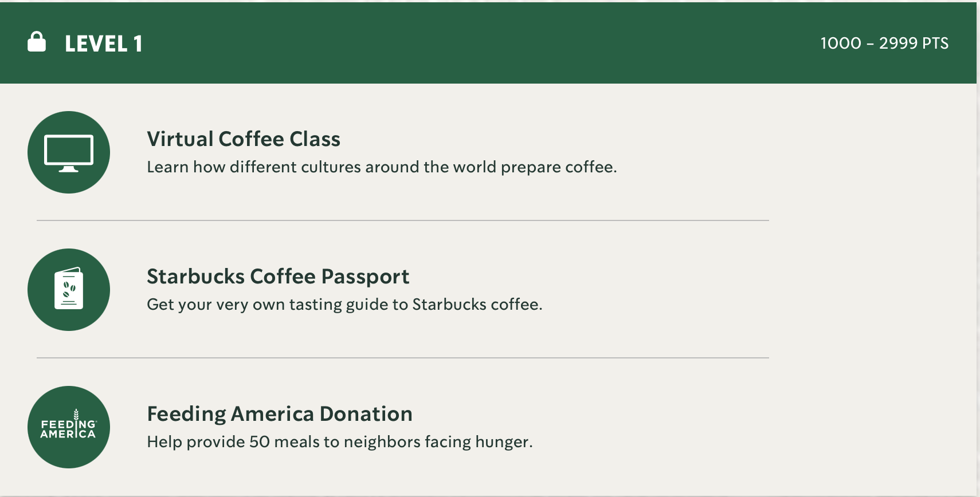
Task: Click the 'Help provide 50 meals' description
Action: (x=340, y=442)
